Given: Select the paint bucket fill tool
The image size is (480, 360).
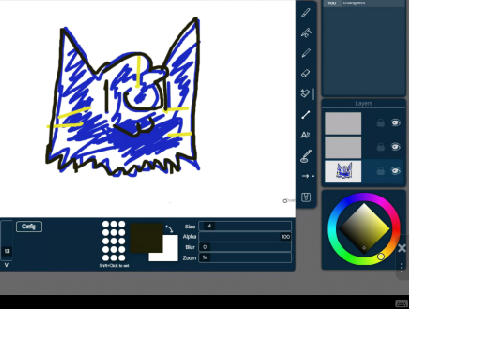Looking at the screenshot, I should (305, 94).
